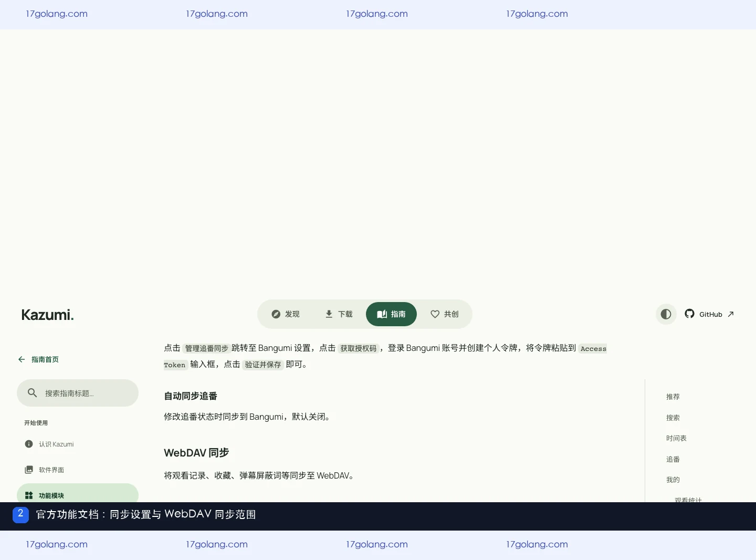Jump to 追番 in the outline

pos(673,459)
